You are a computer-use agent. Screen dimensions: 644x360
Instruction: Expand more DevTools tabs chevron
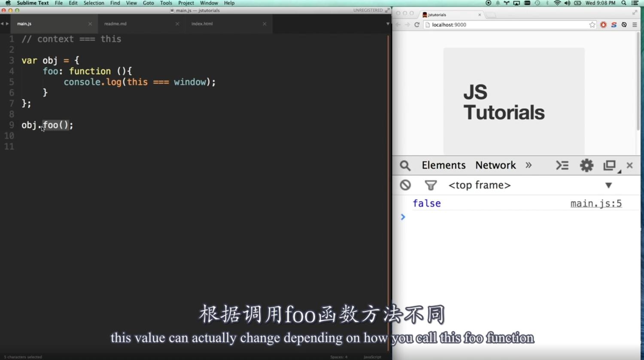click(x=529, y=165)
